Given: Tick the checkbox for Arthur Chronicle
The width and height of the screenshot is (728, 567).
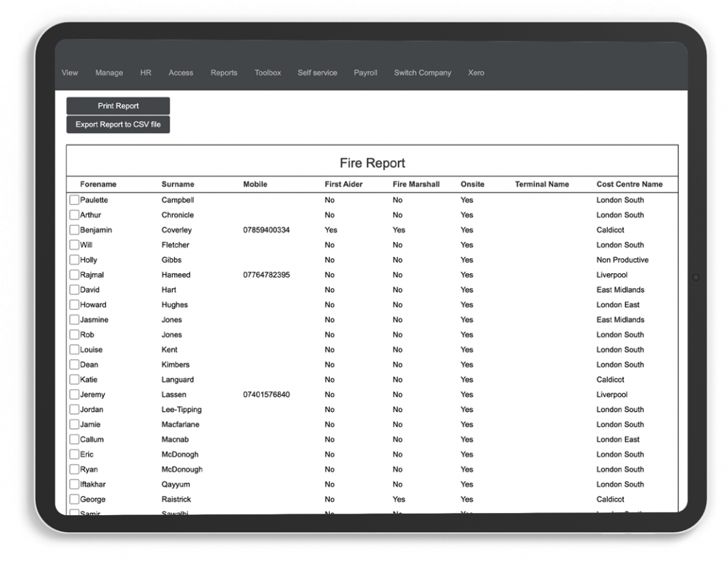Looking at the screenshot, I should [x=74, y=215].
